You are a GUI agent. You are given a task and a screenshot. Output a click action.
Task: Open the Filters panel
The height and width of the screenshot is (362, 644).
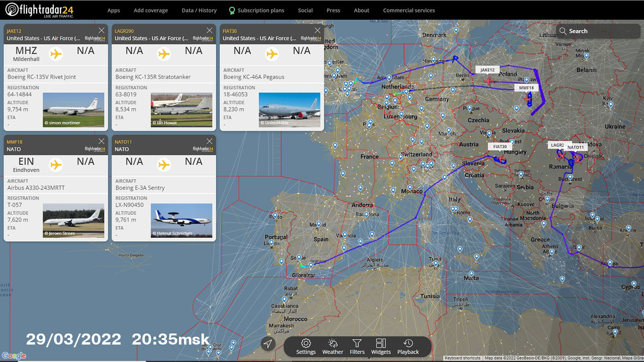(357, 347)
